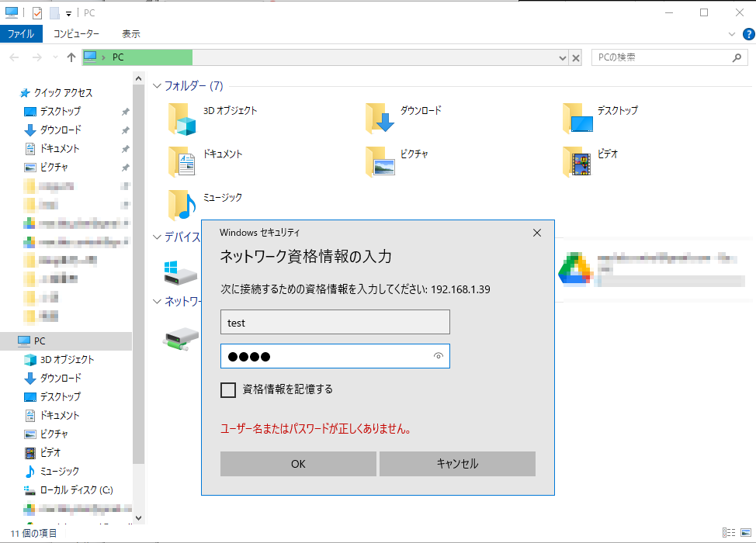Click the search magnifier icon

point(737,58)
